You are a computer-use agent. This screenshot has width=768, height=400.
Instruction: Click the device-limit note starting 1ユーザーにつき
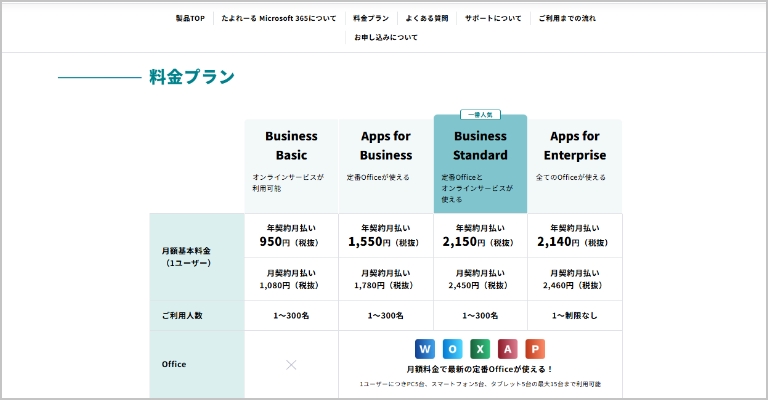[480, 384]
